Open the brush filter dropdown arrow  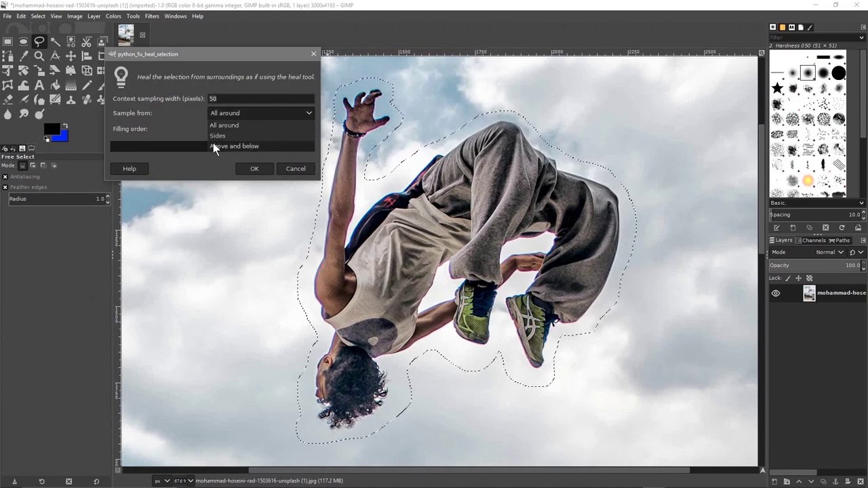point(861,37)
